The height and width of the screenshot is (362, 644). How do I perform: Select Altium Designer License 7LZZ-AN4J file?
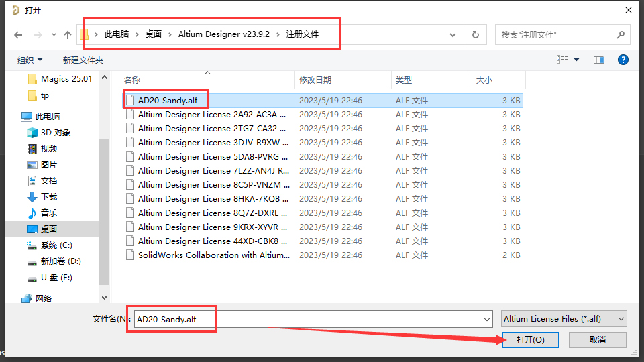tap(323, 171)
